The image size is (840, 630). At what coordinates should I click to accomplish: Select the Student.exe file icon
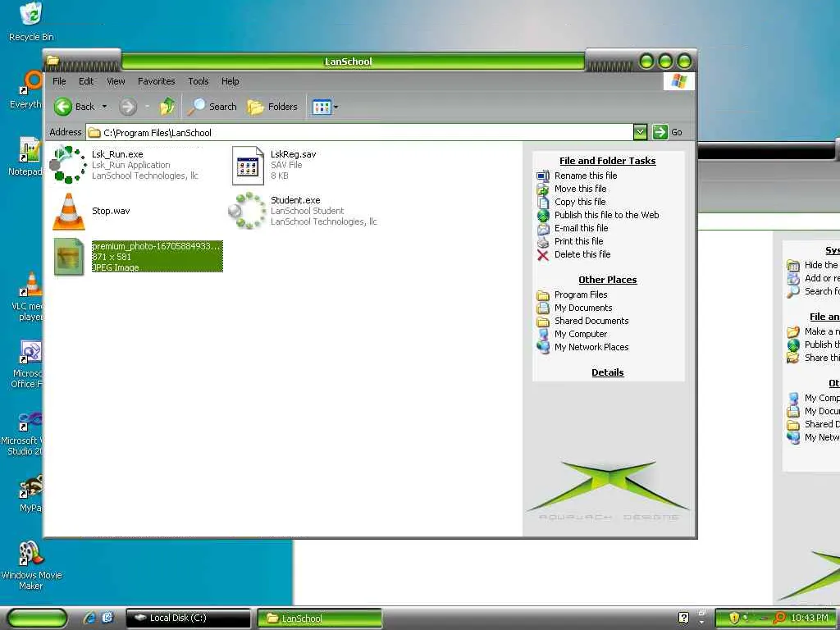pyautogui.click(x=247, y=211)
